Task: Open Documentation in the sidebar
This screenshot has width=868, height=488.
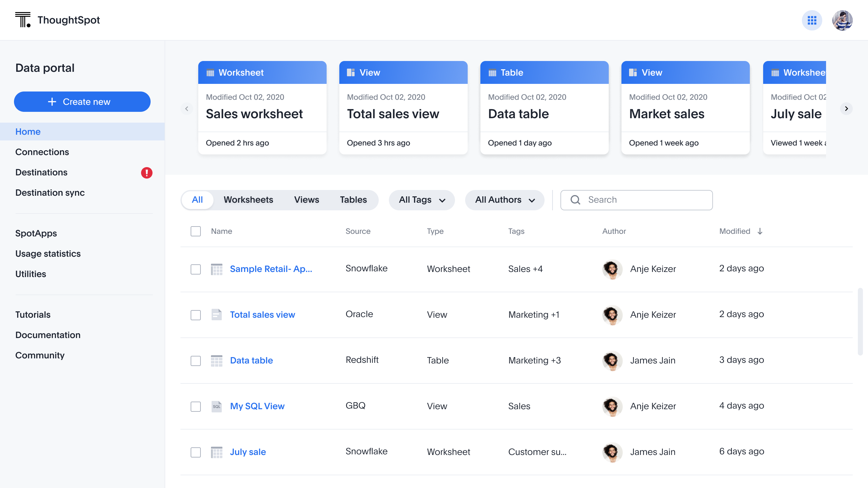Action: click(x=48, y=335)
